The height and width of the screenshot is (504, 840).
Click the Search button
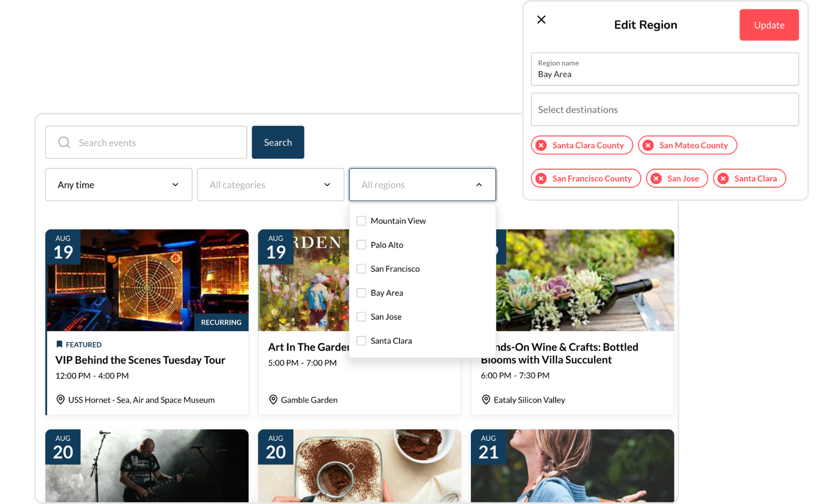tap(278, 142)
